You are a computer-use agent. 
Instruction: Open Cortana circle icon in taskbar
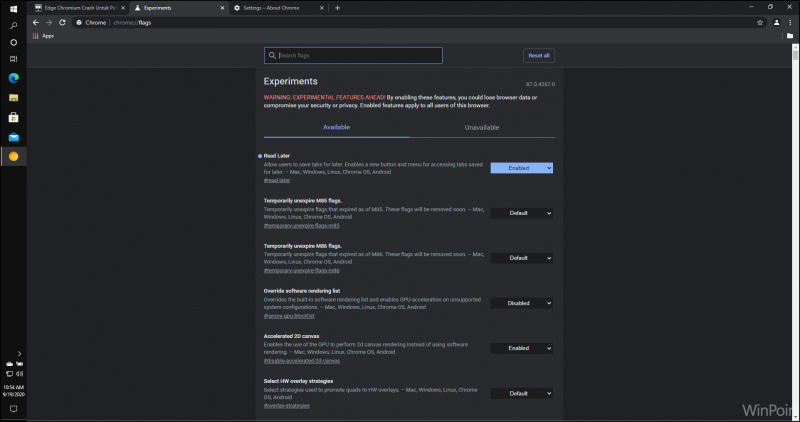click(x=13, y=42)
